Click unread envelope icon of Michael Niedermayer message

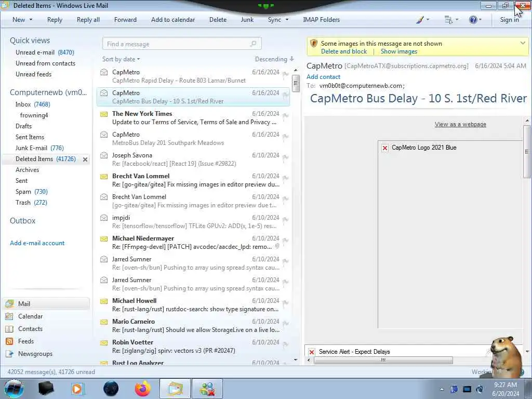pos(104,238)
